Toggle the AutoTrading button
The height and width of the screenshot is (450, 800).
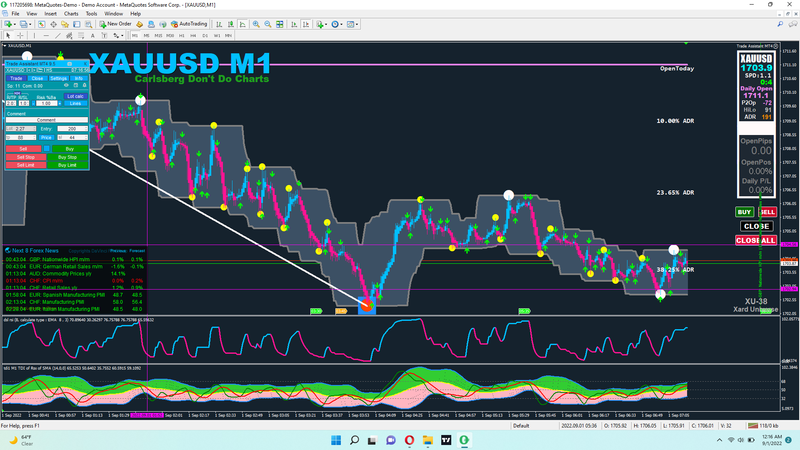point(189,23)
